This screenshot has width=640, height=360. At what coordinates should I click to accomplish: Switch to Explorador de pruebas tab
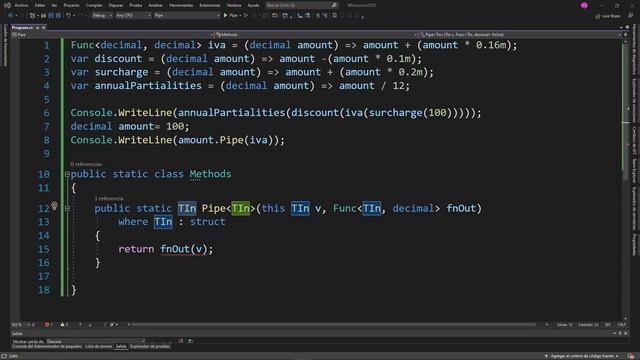[150, 347]
